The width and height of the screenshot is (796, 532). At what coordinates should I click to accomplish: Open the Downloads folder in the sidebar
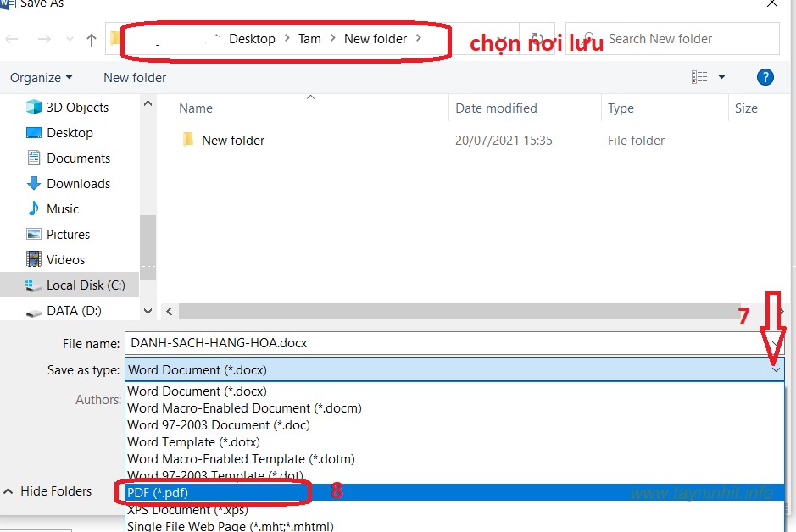coord(78,184)
